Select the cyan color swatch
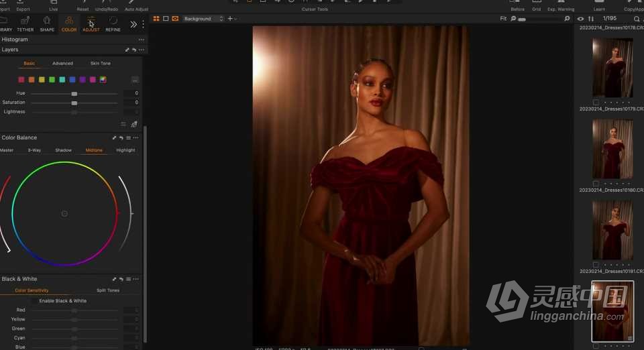 62,80
